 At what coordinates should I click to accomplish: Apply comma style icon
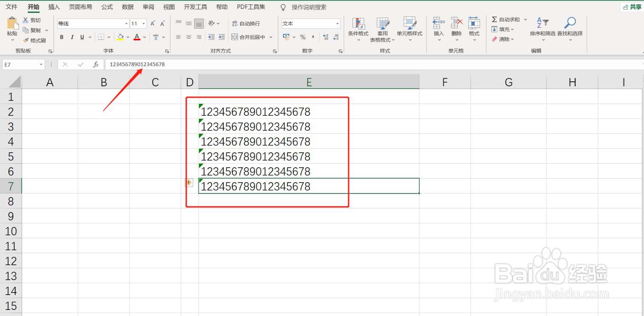(x=313, y=37)
